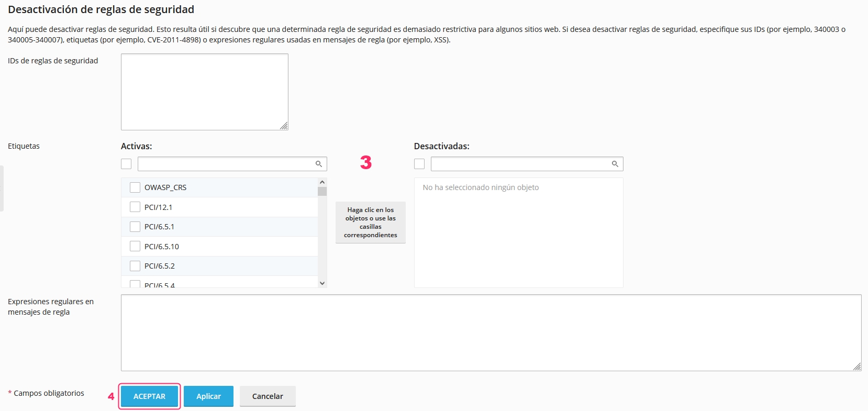Cancel changes with Cancelar button

coord(268,396)
